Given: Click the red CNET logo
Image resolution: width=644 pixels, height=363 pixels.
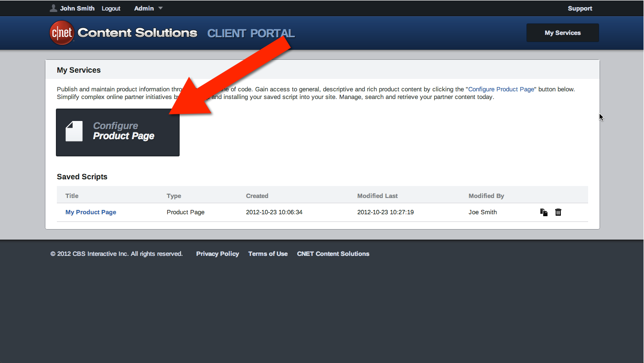Looking at the screenshot, I should click(x=62, y=33).
